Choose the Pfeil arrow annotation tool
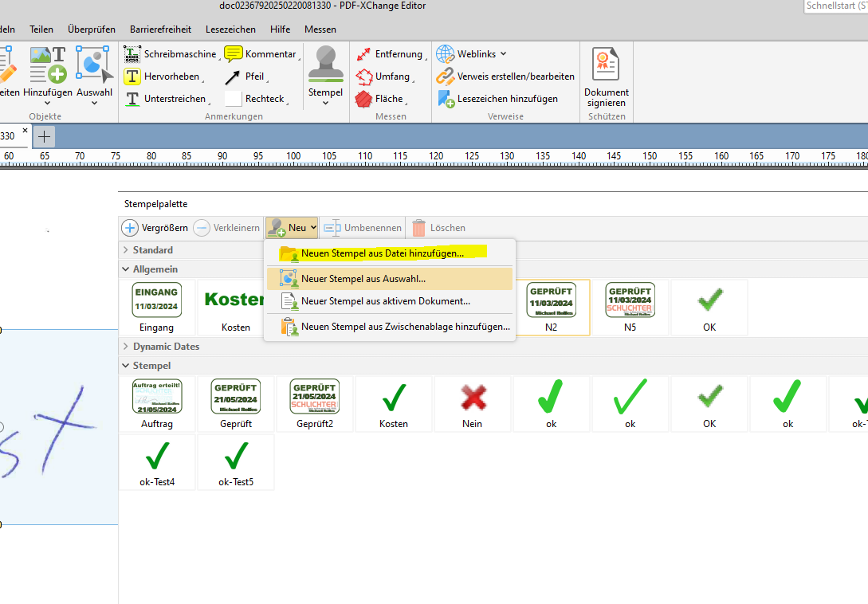This screenshot has width=868, height=604. click(x=245, y=76)
